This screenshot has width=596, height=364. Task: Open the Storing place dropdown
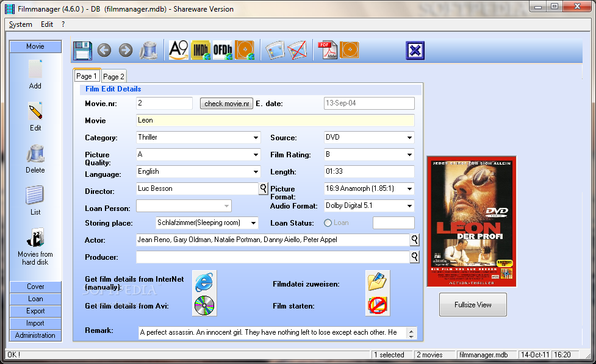[x=253, y=223]
